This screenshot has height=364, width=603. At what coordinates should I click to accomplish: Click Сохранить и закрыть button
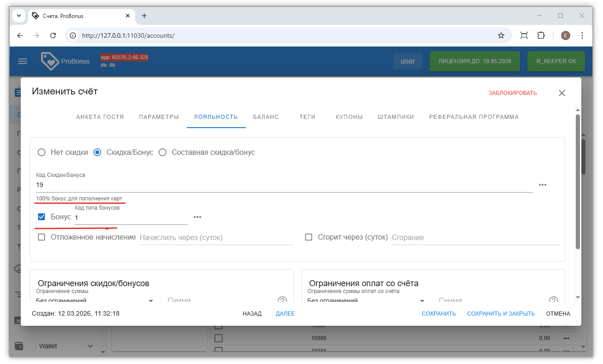point(501,314)
